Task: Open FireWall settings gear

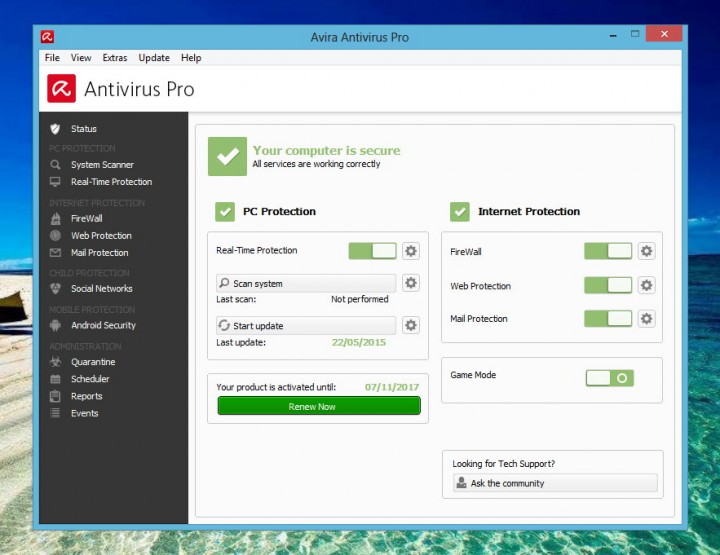Action: [647, 251]
